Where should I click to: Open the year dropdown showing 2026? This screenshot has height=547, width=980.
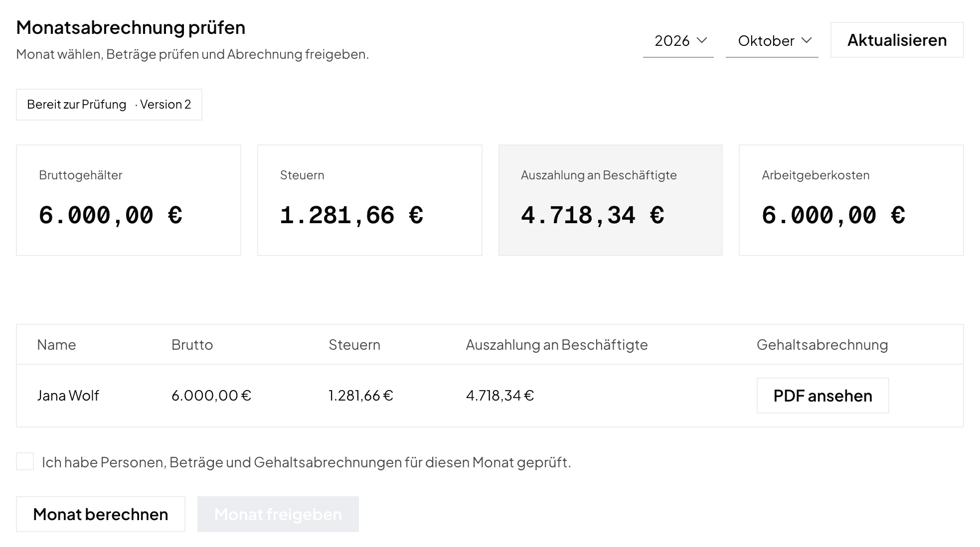point(678,40)
